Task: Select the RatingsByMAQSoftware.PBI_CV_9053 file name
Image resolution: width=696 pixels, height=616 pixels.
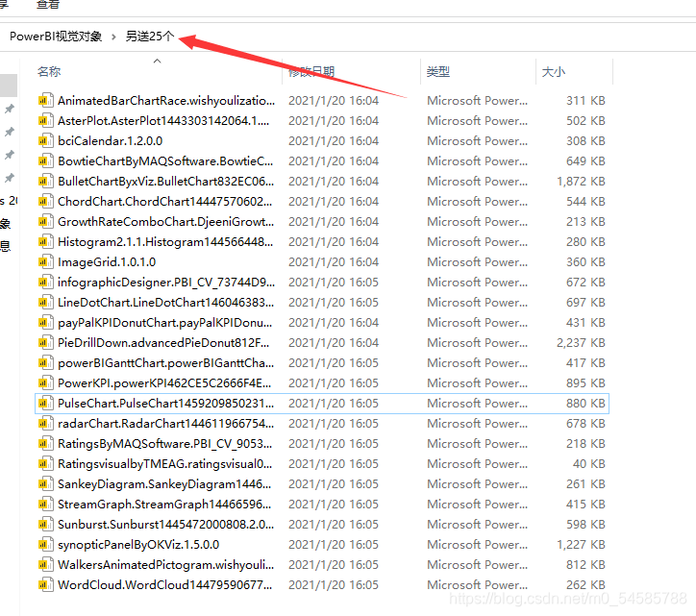Action: (164, 444)
